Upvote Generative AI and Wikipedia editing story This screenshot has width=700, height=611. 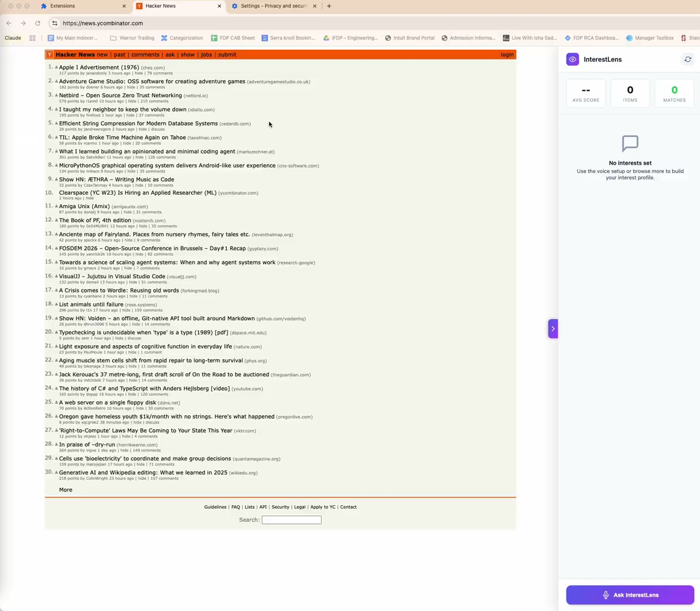coord(57,472)
